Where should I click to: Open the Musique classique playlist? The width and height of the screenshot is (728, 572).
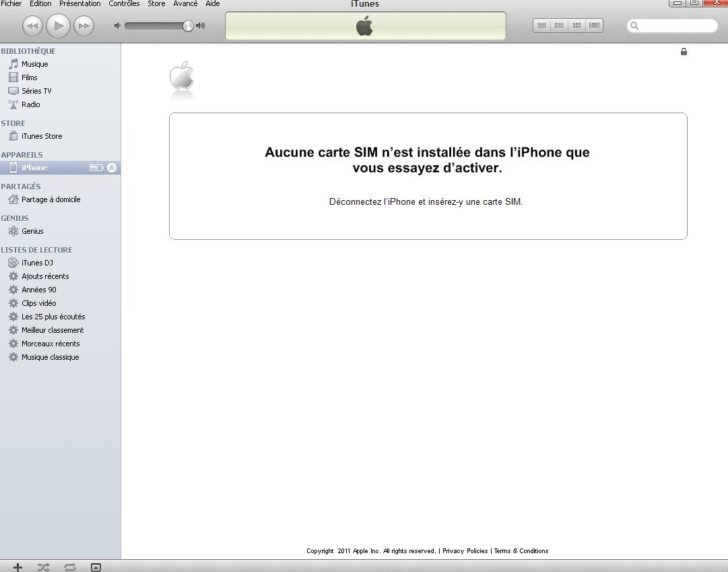coord(61,357)
